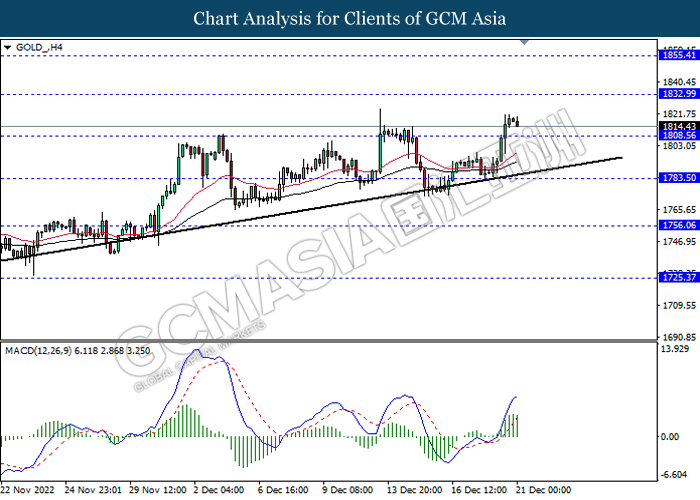This screenshot has width=700, height=500.
Task: Click the 1746.95 price axis value
Action: 679,242
